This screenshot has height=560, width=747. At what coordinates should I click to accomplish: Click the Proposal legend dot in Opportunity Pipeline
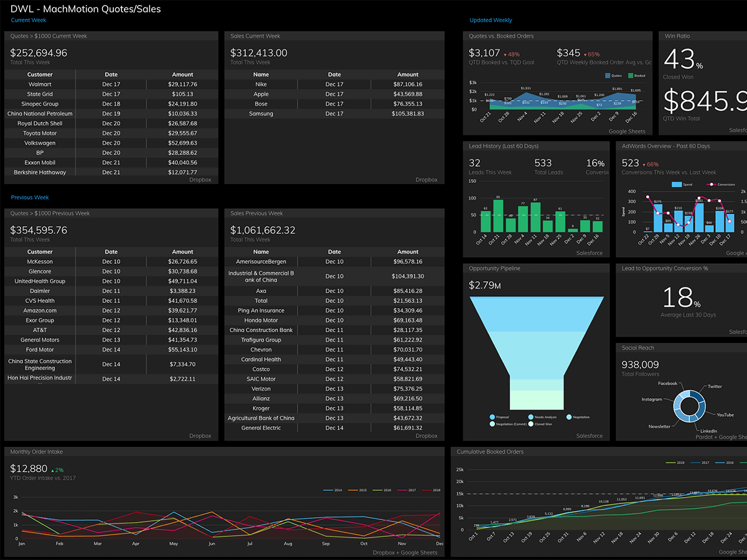point(492,417)
